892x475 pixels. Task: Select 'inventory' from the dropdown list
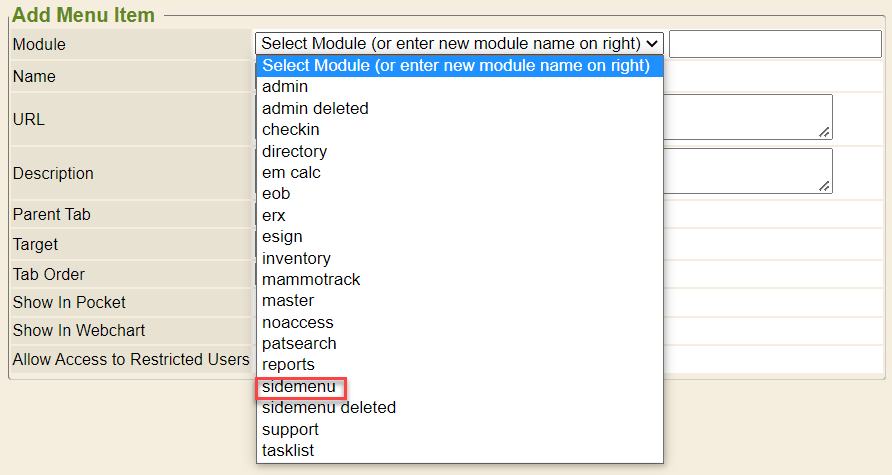296,258
